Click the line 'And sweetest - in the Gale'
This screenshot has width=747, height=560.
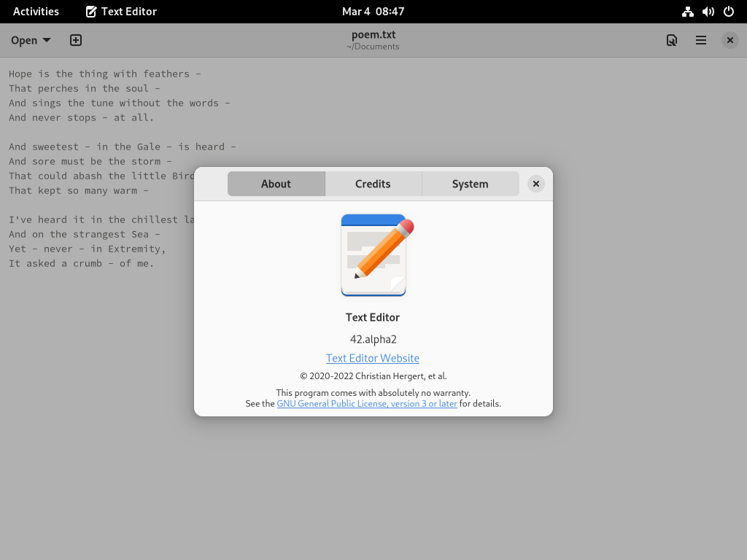[123, 147]
